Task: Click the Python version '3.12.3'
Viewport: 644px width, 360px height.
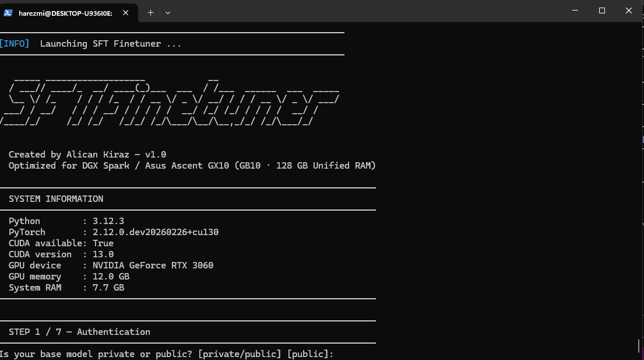Action: click(x=108, y=221)
